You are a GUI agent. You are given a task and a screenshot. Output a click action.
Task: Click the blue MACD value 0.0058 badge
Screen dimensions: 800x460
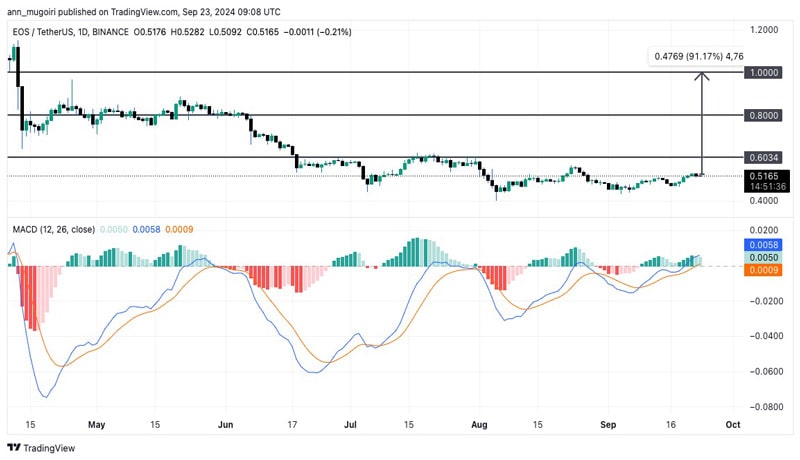763,245
